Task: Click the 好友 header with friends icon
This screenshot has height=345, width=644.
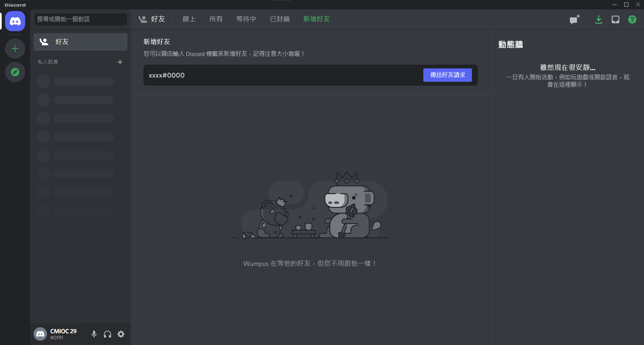Action: click(152, 19)
